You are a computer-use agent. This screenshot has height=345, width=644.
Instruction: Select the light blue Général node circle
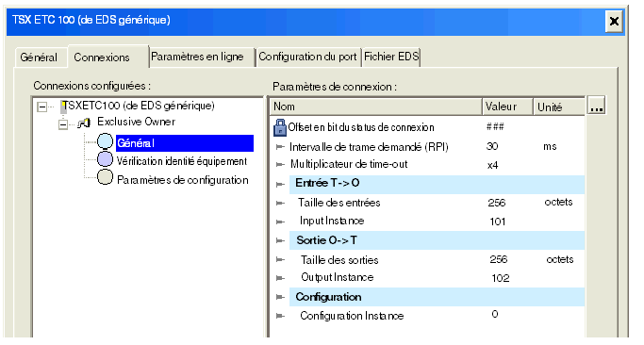click(x=106, y=141)
